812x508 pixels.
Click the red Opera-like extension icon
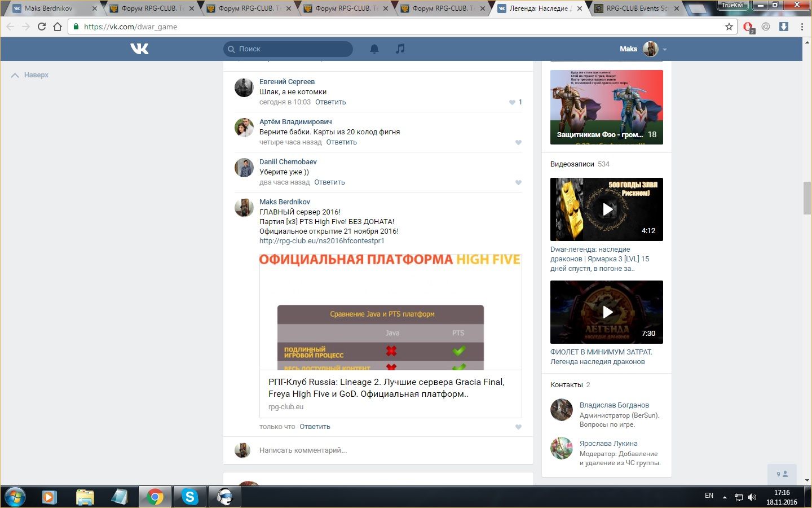coord(748,27)
